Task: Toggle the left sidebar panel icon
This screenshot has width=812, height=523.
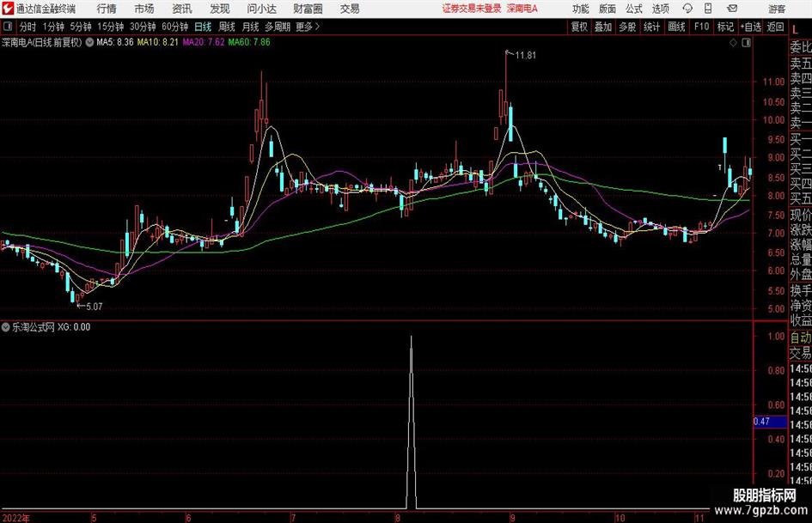Action: 7,27
